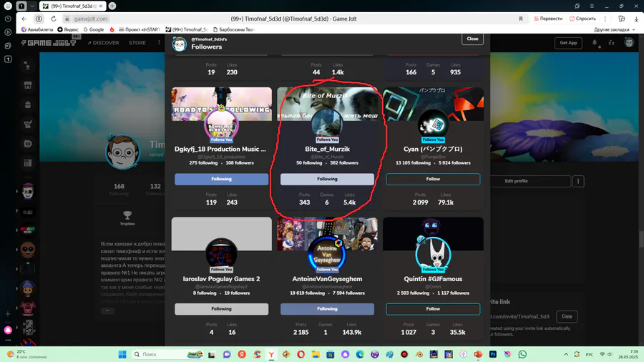
Task: Open the user avatar menu in navbar
Action: tap(629, 42)
